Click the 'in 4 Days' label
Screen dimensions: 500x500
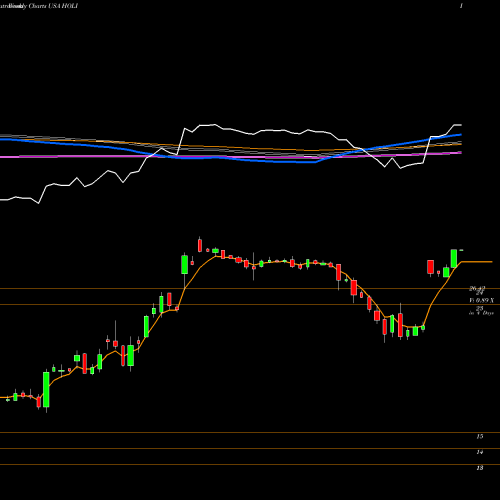[x=481, y=313]
